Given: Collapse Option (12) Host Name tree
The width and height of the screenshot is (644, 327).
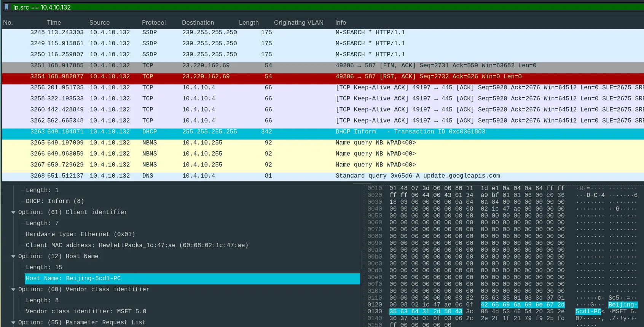Looking at the screenshot, I should [x=13, y=256].
